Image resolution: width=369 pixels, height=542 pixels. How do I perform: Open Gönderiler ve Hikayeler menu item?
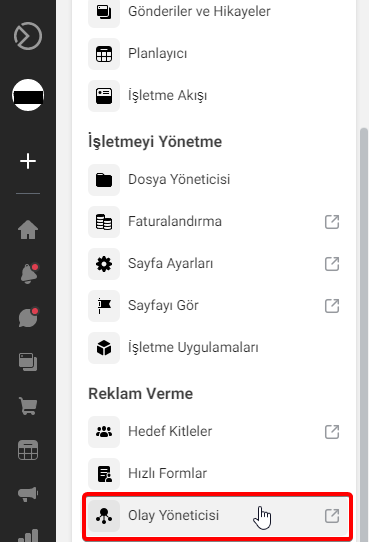point(214,11)
